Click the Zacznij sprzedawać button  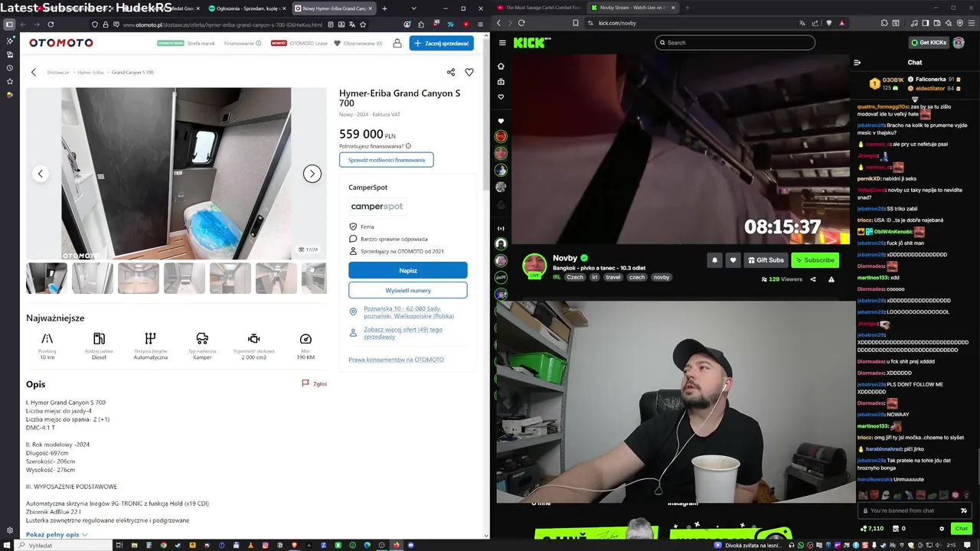coord(441,44)
